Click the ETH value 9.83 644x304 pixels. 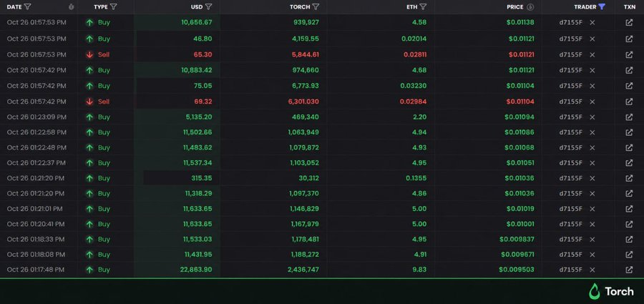pyautogui.click(x=419, y=270)
